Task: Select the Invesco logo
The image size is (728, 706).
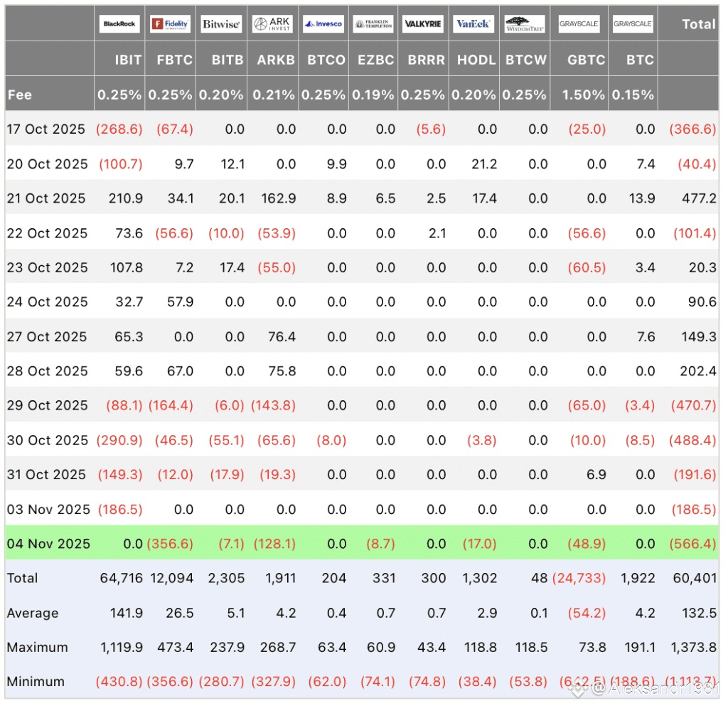Action: pos(323,24)
